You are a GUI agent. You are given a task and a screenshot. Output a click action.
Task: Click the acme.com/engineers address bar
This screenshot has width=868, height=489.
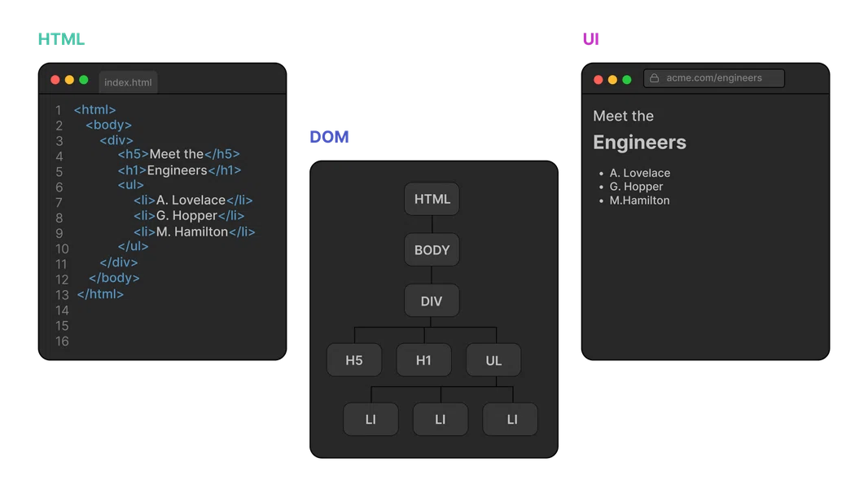714,78
